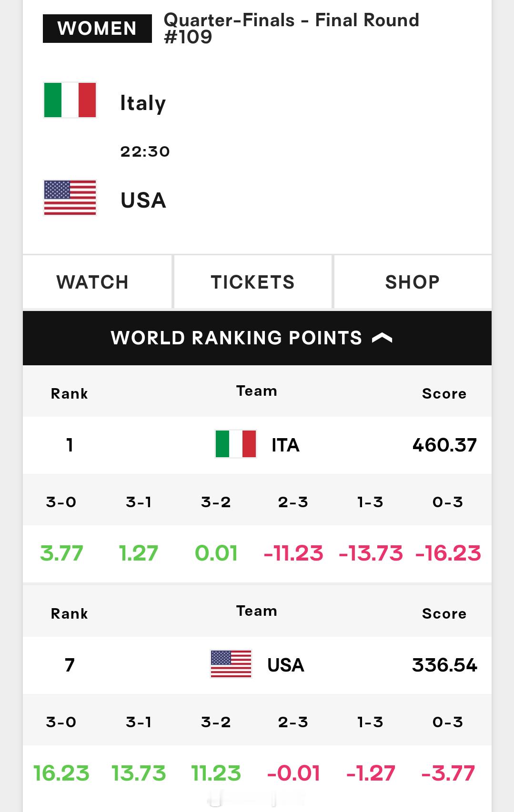
Task: Click ITA score 460.37
Action: tap(444, 445)
